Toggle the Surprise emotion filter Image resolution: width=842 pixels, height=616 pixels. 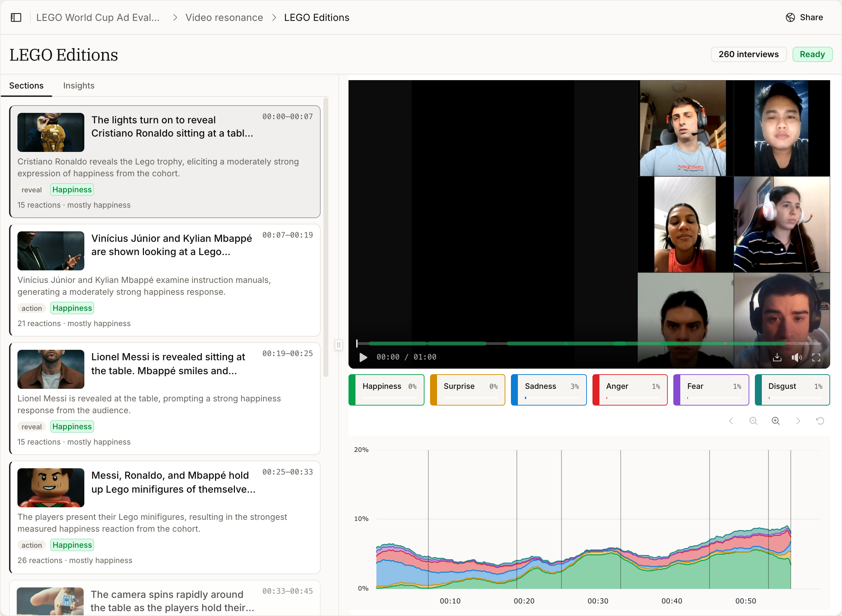468,390
